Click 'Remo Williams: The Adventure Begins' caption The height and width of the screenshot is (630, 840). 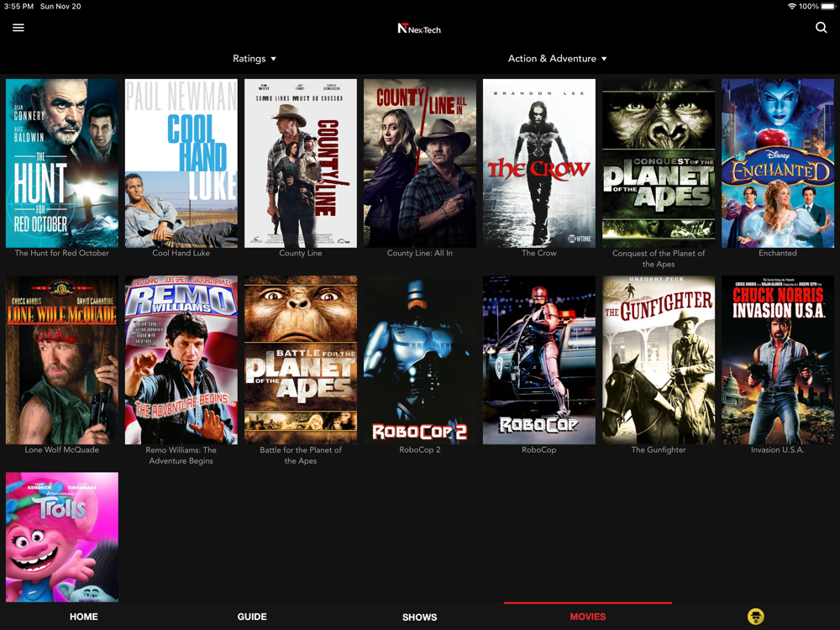[181, 455]
